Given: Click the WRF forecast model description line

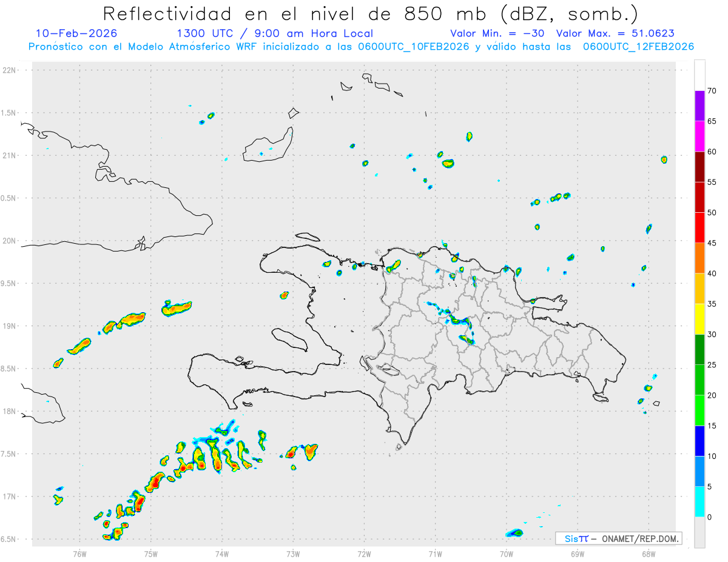Looking at the screenshot, I should tap(361, 47).
